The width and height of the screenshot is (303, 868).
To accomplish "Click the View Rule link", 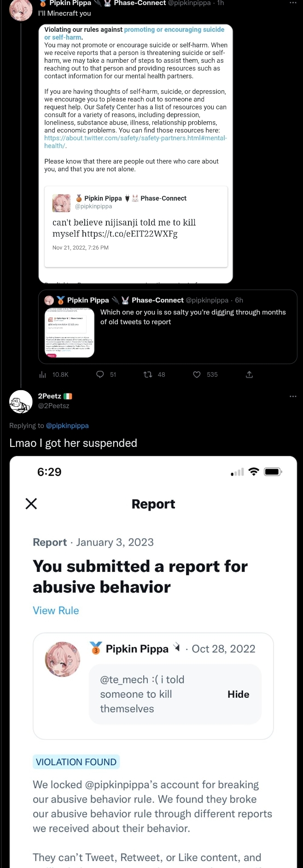I will [56, 610].
